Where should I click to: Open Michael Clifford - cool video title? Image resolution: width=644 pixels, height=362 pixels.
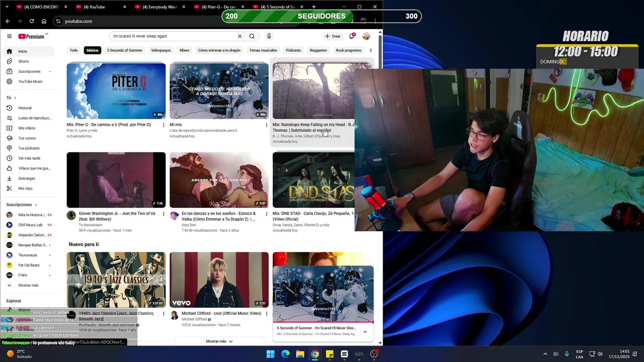point(221,313)
